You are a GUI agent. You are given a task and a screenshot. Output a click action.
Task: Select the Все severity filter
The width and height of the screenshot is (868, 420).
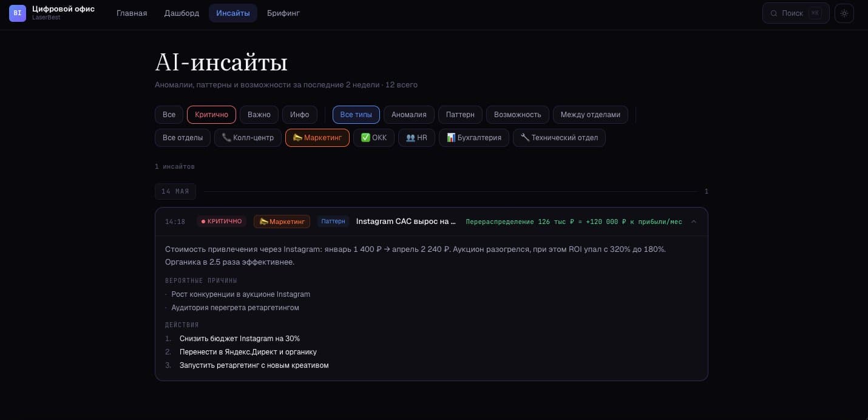[169, 115]
